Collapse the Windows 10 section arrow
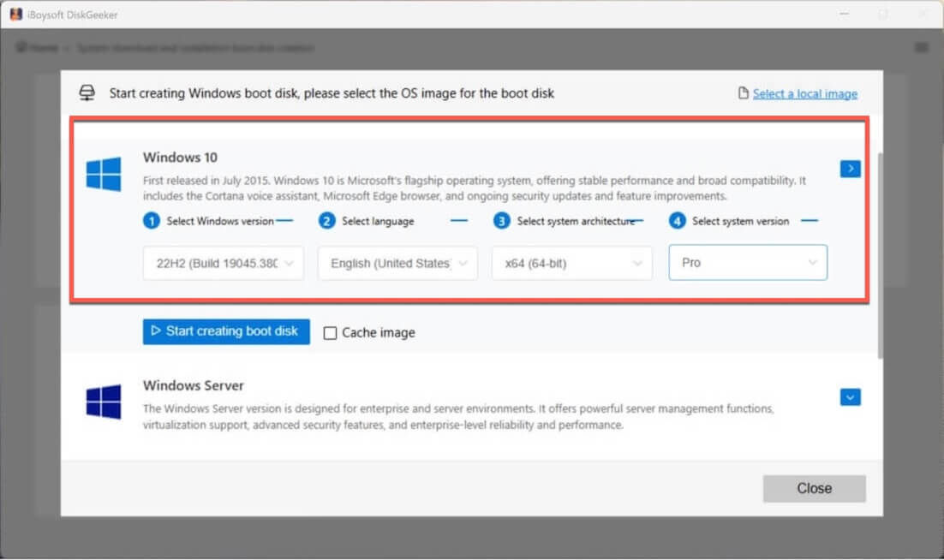944x560 pixels. 850,169
